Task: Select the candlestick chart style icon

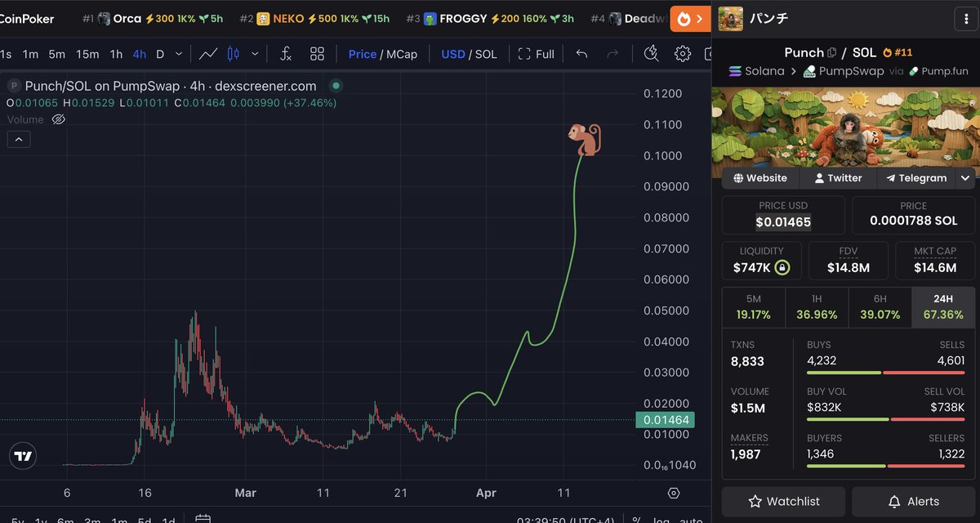Action: (x=233, y=54)
